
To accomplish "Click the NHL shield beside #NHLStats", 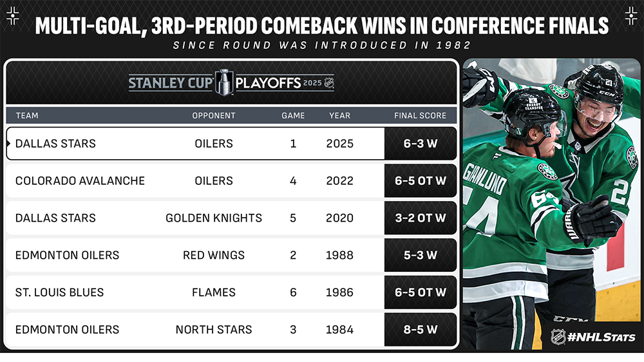I will coord(557,338).
